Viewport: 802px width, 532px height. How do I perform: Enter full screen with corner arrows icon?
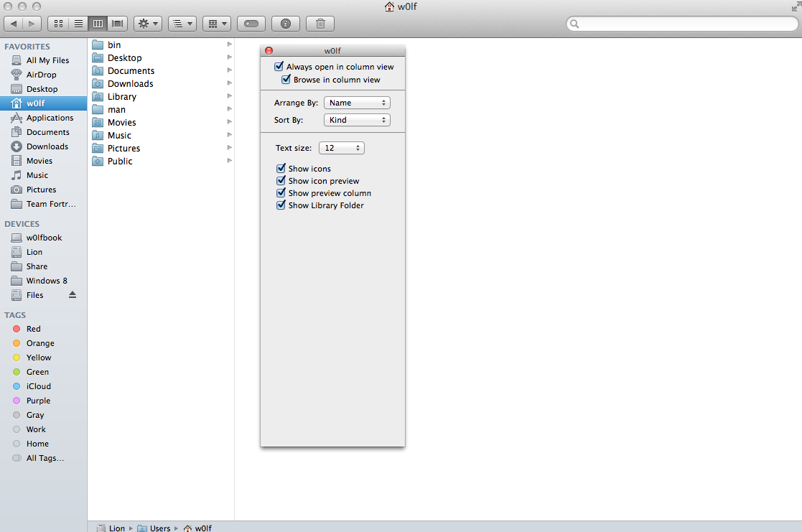[796, 6]
